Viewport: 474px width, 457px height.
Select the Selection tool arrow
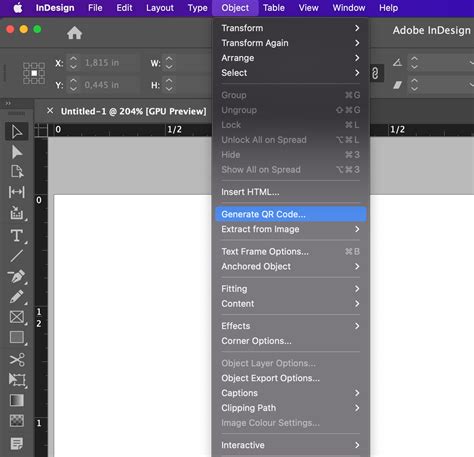17,132
